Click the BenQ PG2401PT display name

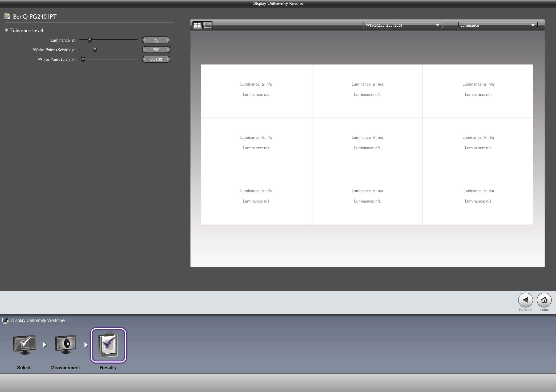click(x=35, y=17)
